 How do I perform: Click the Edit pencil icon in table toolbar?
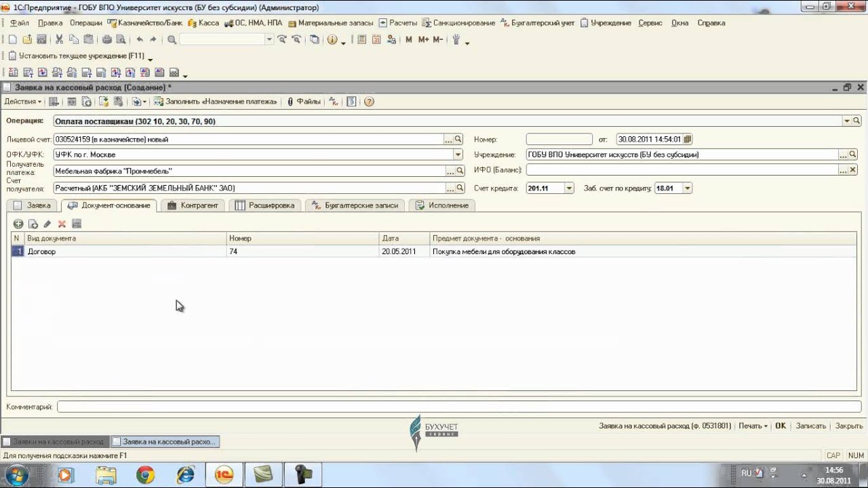click(x=47, y=224)
